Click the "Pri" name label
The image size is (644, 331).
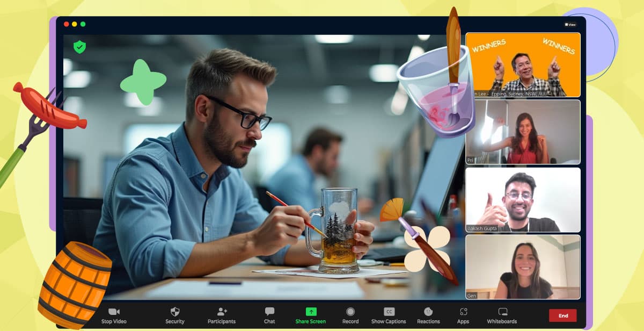(x=471, y=161)
